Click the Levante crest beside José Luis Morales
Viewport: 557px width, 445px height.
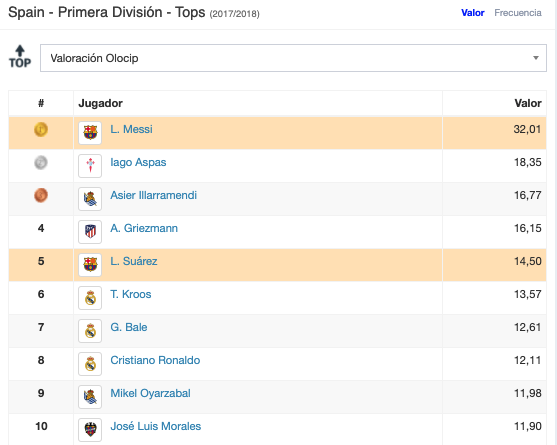point(90,430)
